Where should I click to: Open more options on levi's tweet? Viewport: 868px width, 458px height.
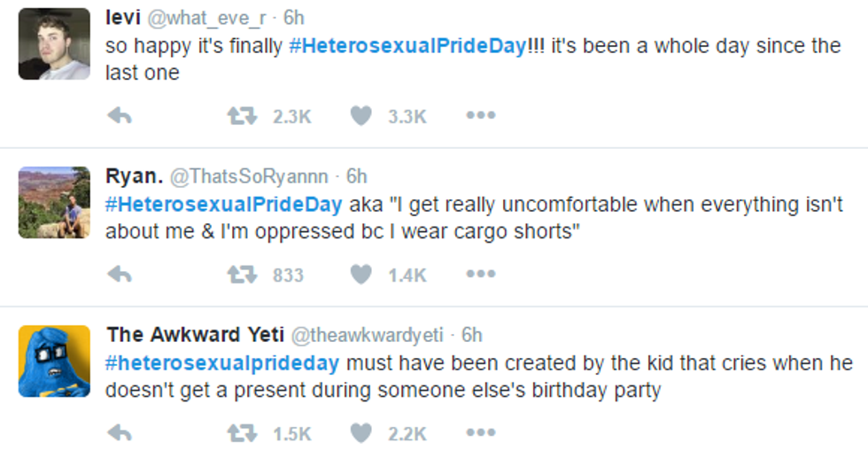point(480,116)
